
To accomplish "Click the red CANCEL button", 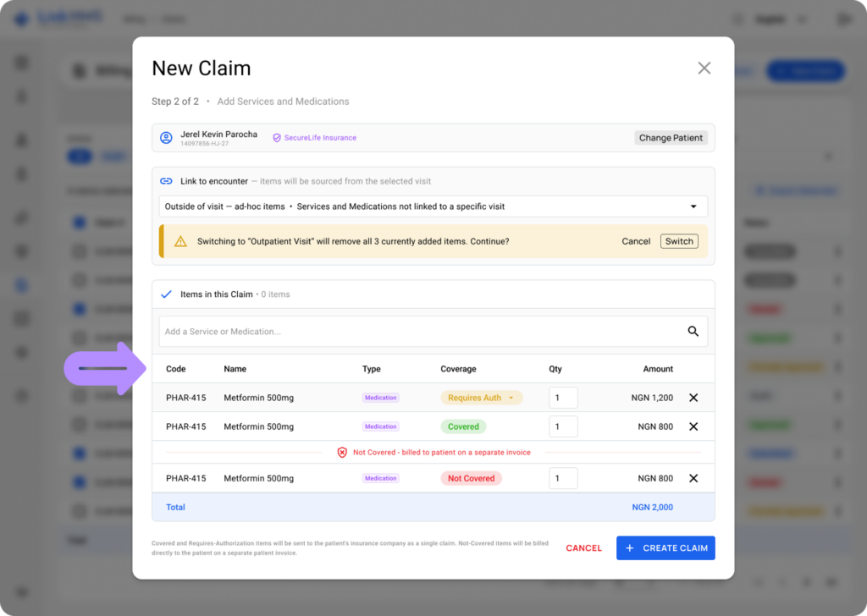I will (x=583, y=548).
